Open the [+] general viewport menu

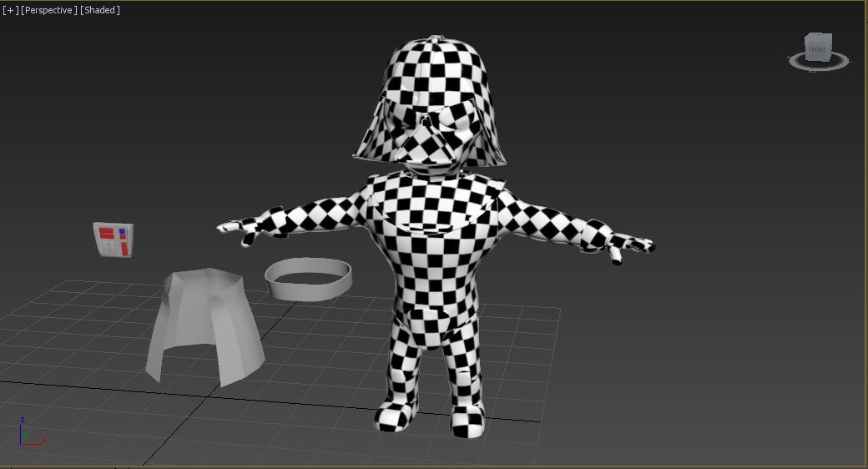tap(9, 10)
